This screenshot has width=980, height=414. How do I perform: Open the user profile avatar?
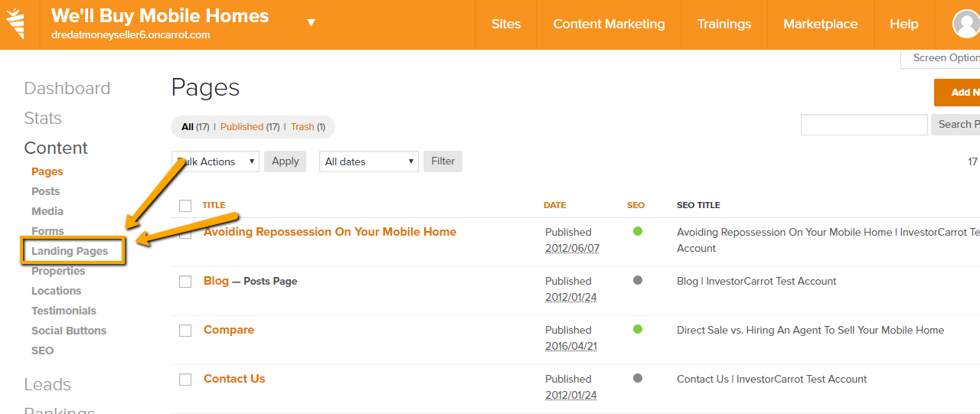966,24
